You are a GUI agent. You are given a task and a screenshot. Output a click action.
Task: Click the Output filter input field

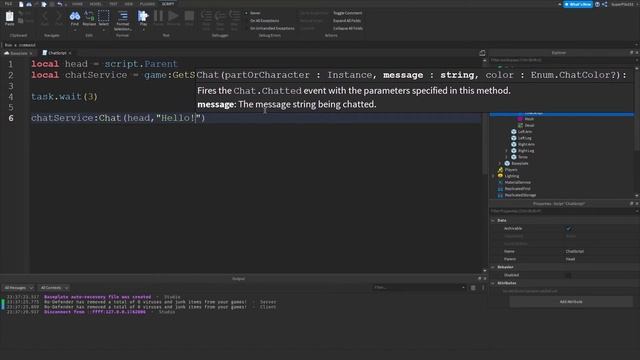point(419,288)
